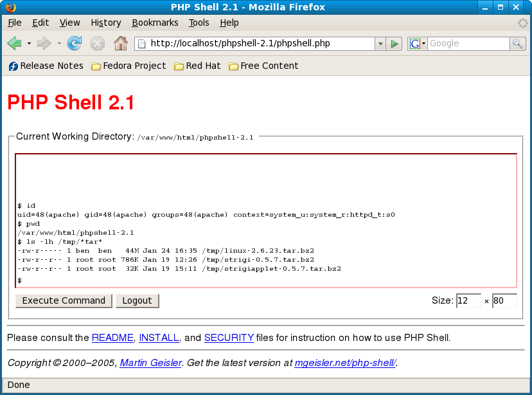The width and height of the screenshot is (532, 395).
Task: Open the Help menu
Action: coord(229,23)
